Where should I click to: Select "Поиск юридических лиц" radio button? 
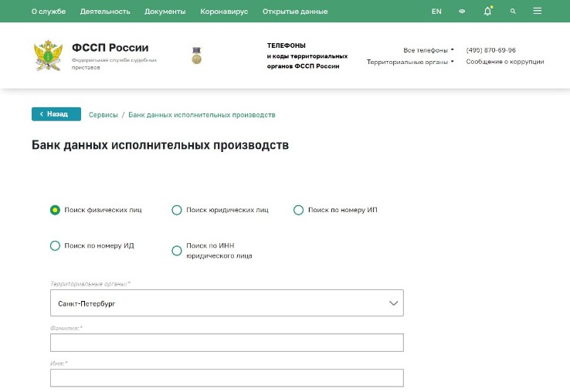pos(177,210)
